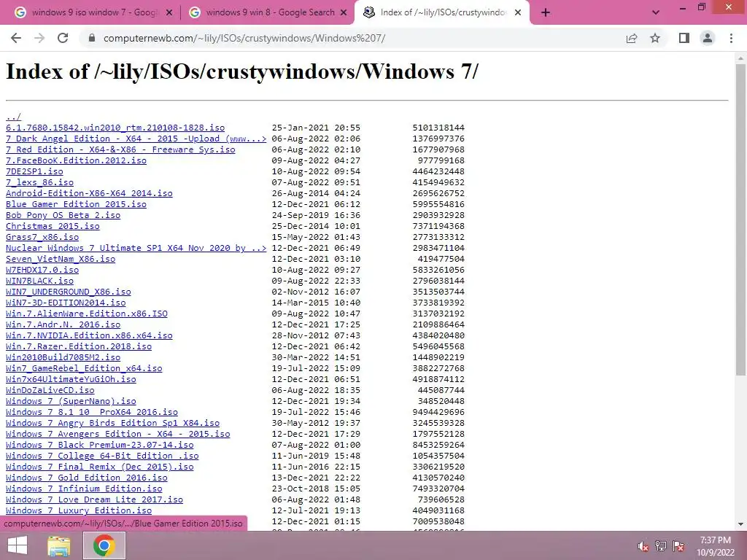Expand the tab search chevron

[656, 13]
